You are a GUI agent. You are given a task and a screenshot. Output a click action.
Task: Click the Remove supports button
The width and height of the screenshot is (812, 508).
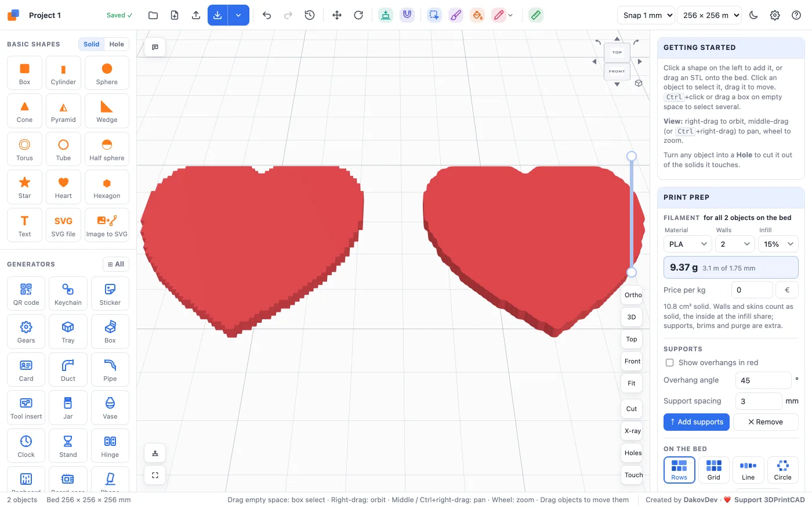click(x=766, y=422)
